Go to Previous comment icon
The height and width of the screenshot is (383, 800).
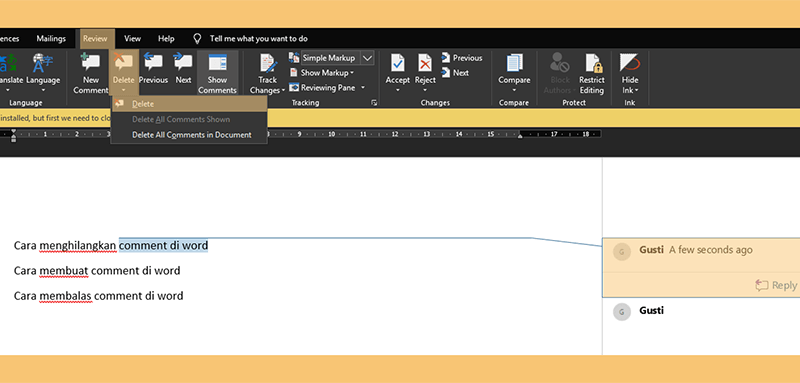point(153,63)
